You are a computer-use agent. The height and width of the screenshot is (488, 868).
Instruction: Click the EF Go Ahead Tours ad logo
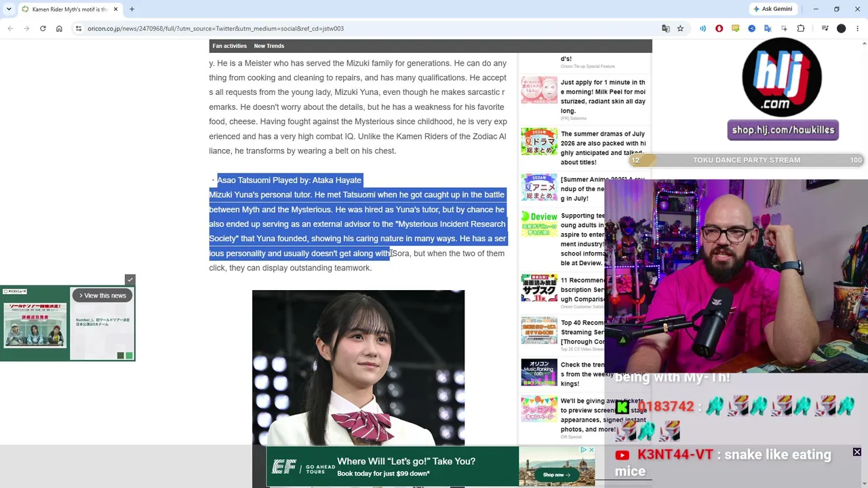pyautogui.click(x=304, y=467)
